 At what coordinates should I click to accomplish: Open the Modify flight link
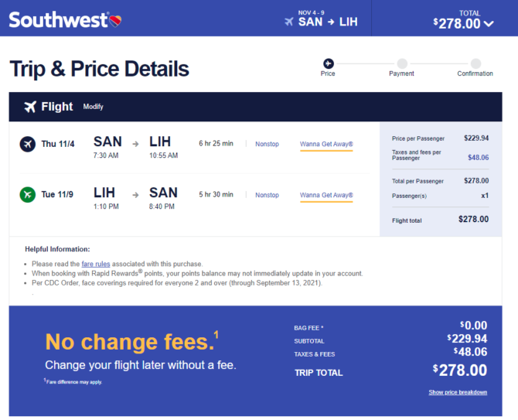(93, 107)
